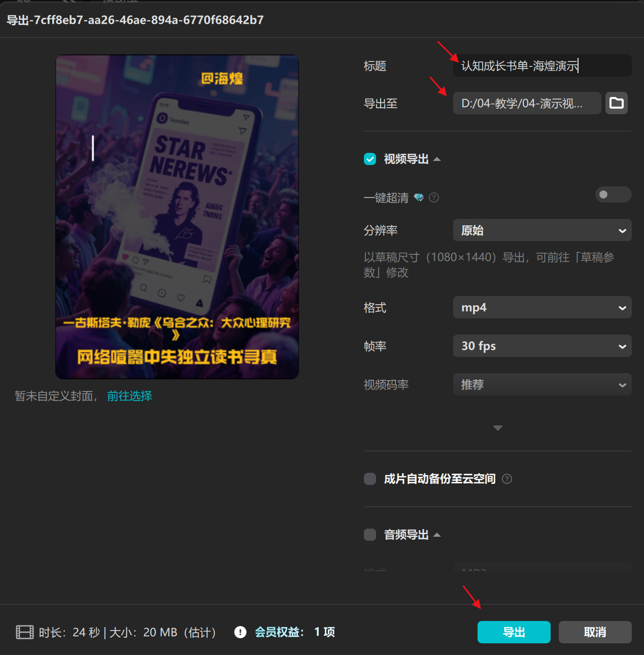Collapse the 视频导出 section chevron
The height and width of the screenshot is (655, 644).
(437, 158)
